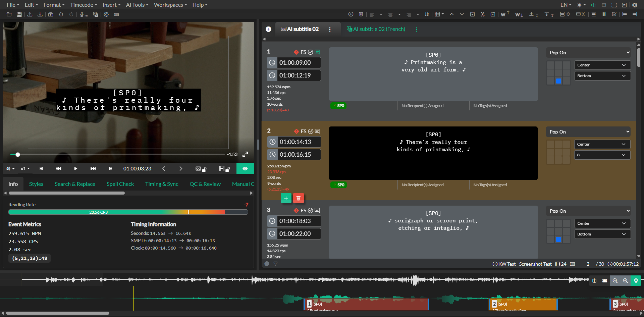
Task: Open the playback speed x1 dropdown
Action: tap(25, 169)
